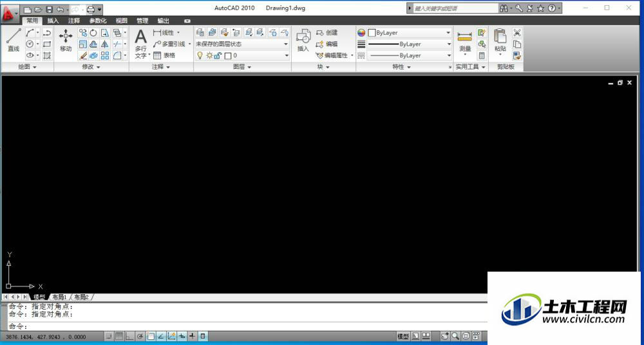Switch to the 插入 ribbon tab
644x345 pixels.
point(53,21)
